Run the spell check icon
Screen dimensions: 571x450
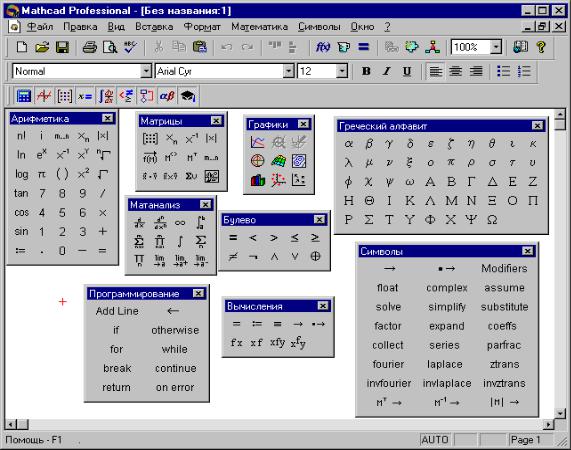pos(130,47)
